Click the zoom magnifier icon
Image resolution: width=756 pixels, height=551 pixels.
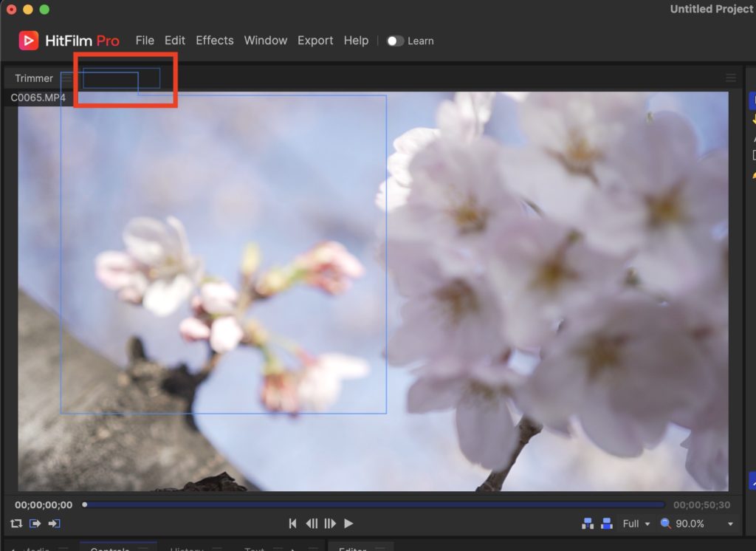665,524
